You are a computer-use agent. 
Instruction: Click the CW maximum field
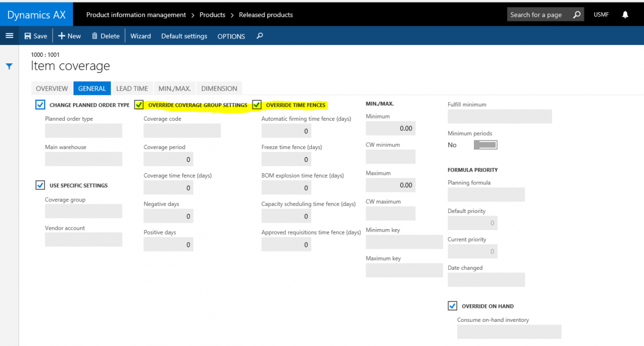391,214
